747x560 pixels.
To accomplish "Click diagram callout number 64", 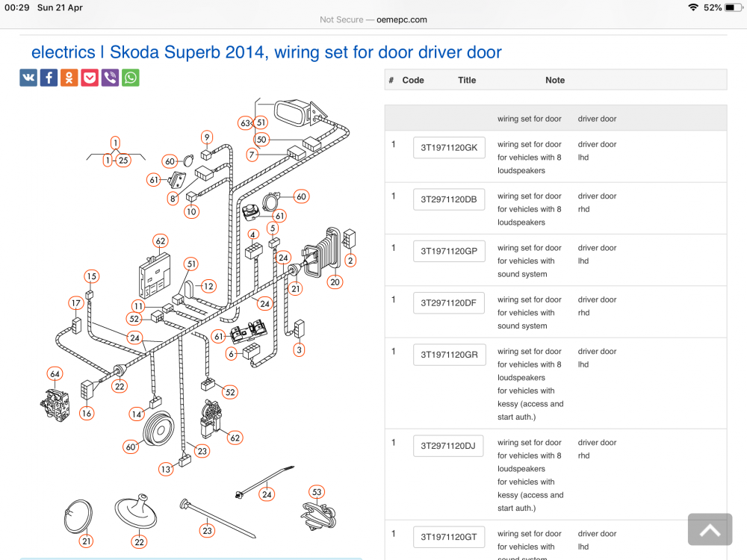I will 55,374.
